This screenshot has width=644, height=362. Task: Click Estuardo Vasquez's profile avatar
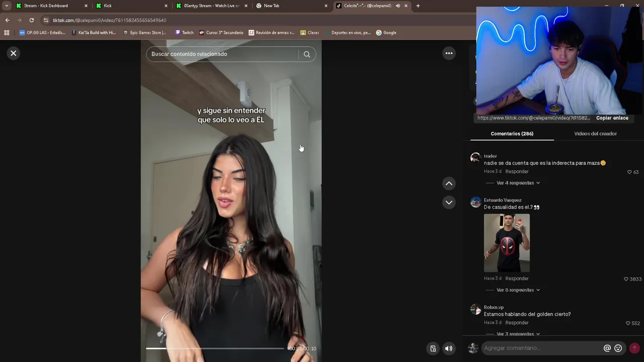pos(475,202)
